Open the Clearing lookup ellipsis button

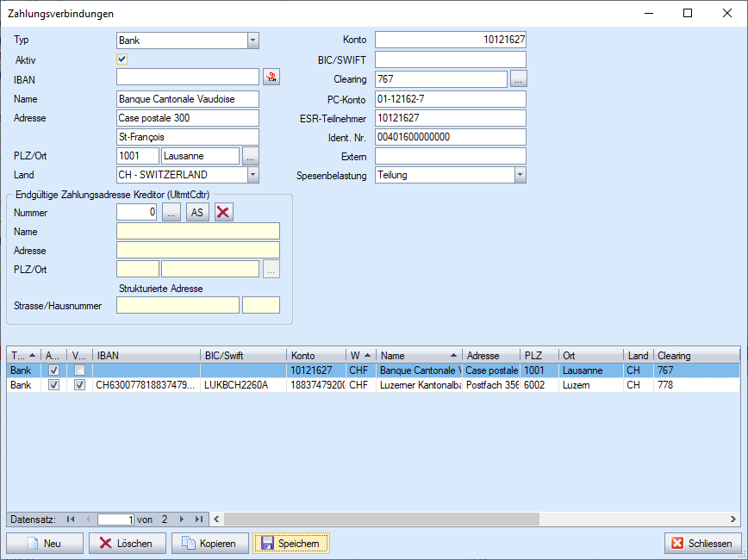pos(518,78)
